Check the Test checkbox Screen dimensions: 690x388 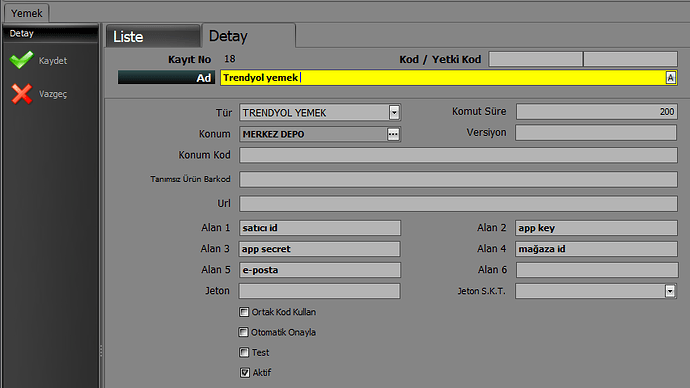(244, 352)
